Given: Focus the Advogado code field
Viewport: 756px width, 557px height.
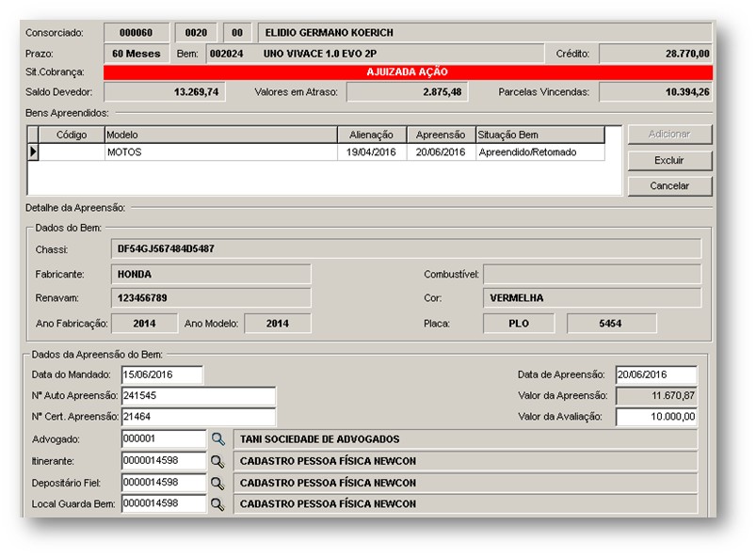Looking at the screenshot, I should coord(164,439).
